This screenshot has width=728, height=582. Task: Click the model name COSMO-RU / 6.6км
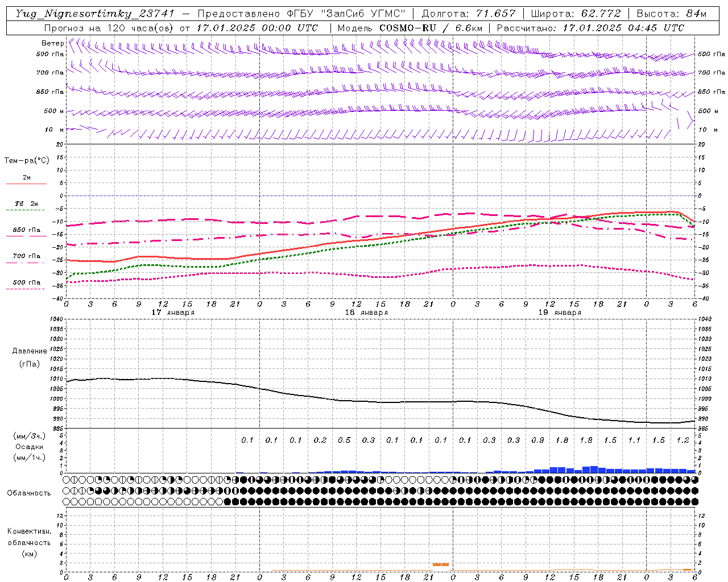pos(431,28)
